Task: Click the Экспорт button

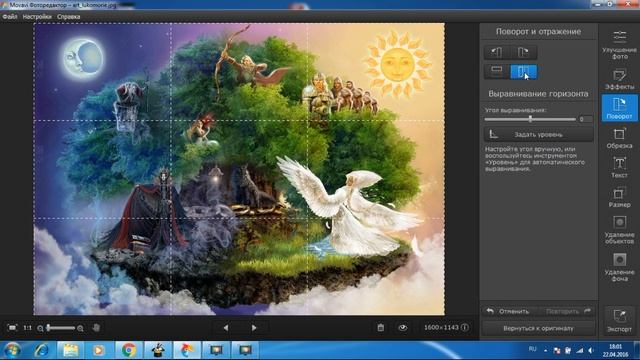Action: pos(619,320)
